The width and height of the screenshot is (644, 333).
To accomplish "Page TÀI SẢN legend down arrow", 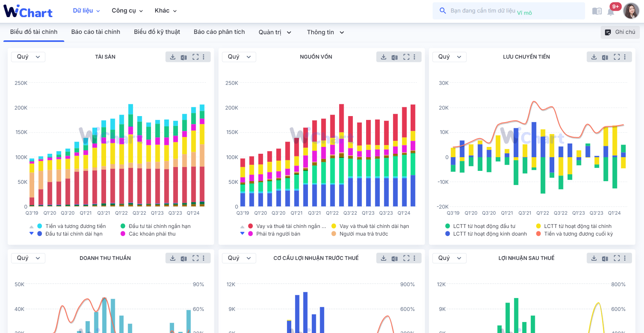I will [x=32, y=233].
